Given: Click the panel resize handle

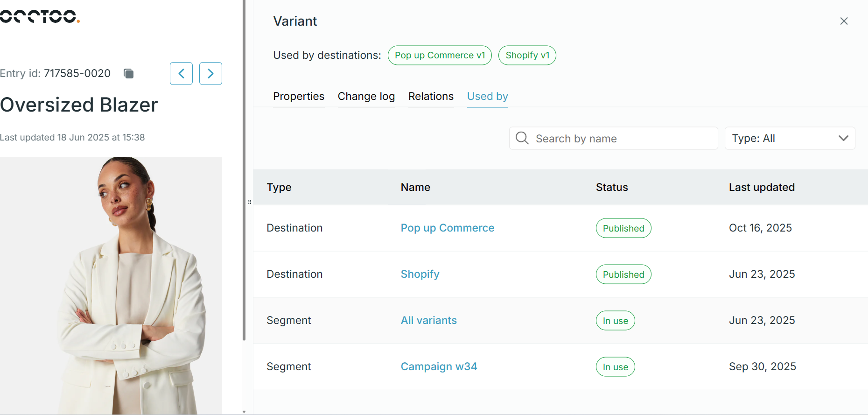Looking at the screenshot, I should coord(250,202).
